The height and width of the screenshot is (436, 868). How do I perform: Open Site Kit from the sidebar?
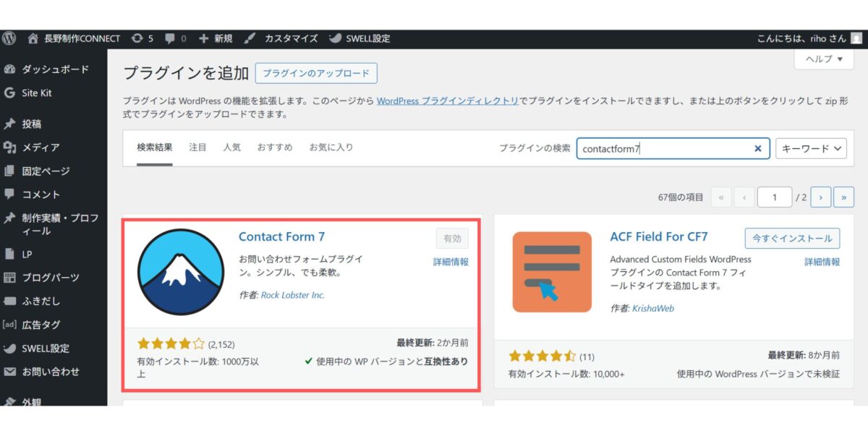click(36, 93)
